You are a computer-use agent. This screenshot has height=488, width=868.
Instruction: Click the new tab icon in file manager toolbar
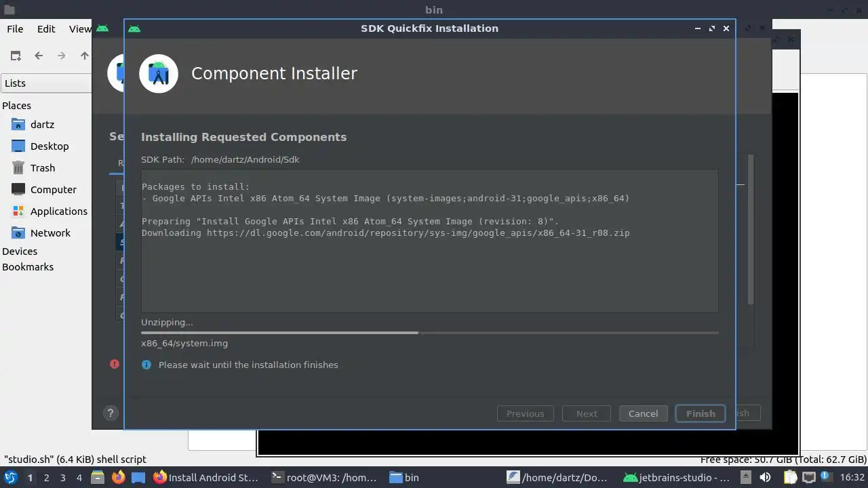coord(16,56)
